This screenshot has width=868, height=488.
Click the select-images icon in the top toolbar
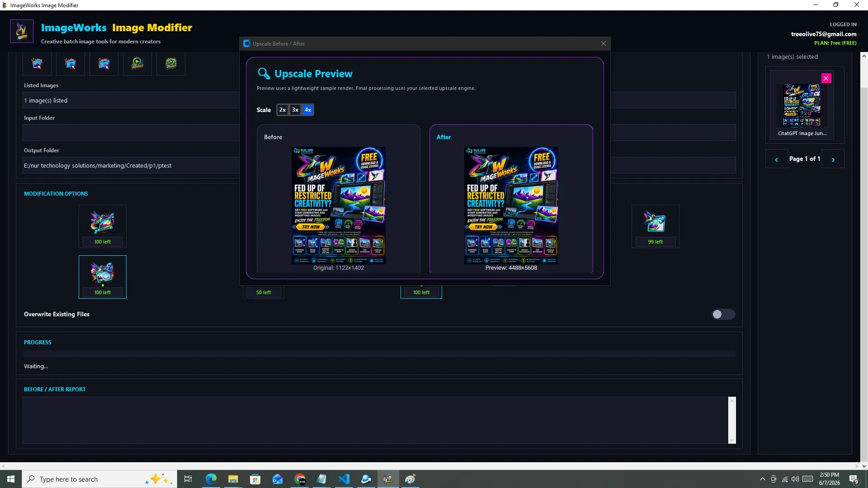click(37, 64)
